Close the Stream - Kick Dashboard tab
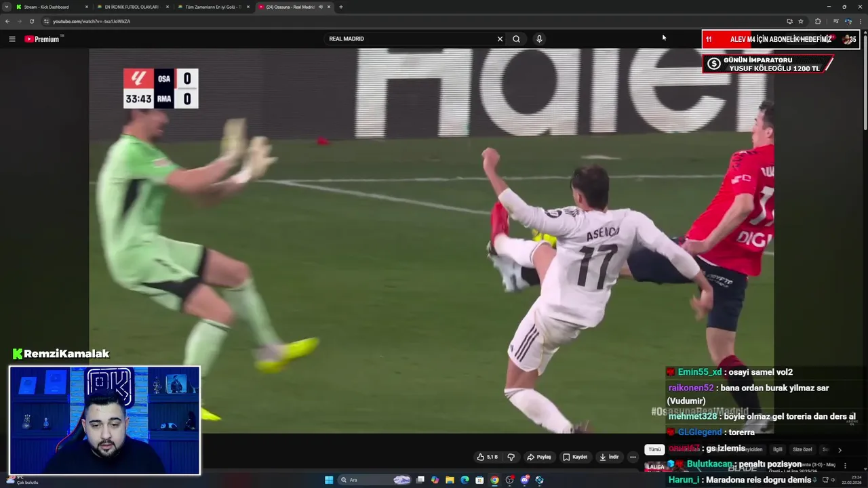868x488 pixels. coord(87,7)
